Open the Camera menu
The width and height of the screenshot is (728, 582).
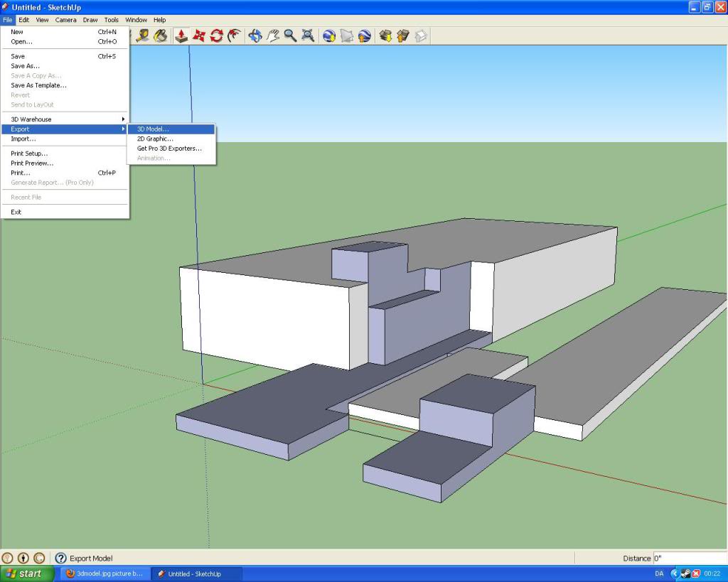(x=66, y=20)
